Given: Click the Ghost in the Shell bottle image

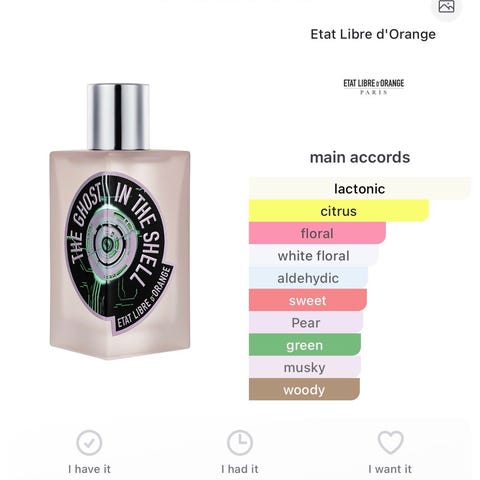Looking at the screenshot, I should tap(120, 222).
